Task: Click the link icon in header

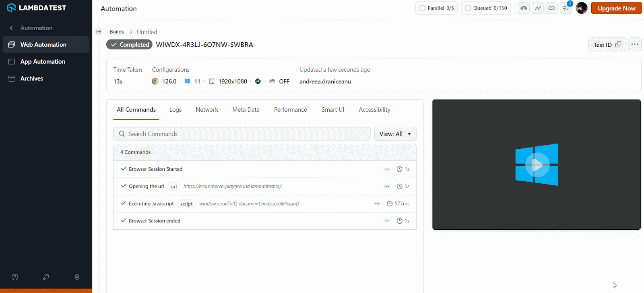Action: (552, 8)
